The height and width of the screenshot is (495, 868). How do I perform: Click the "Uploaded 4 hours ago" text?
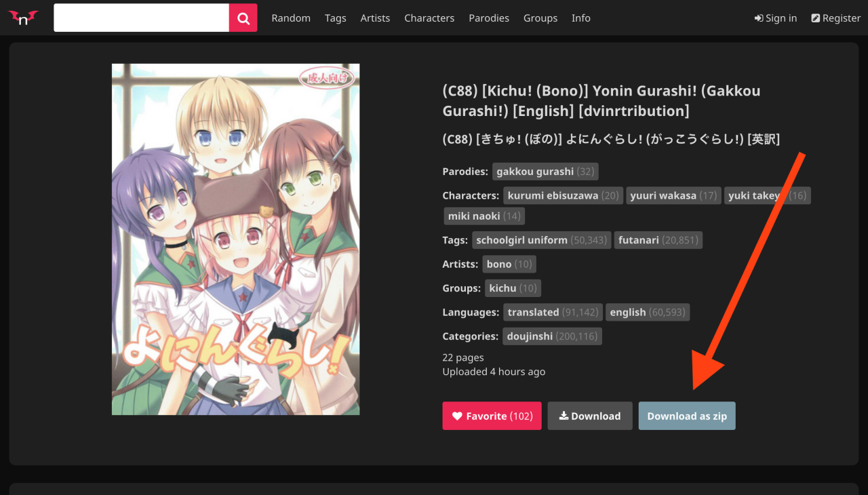point(494,372)
